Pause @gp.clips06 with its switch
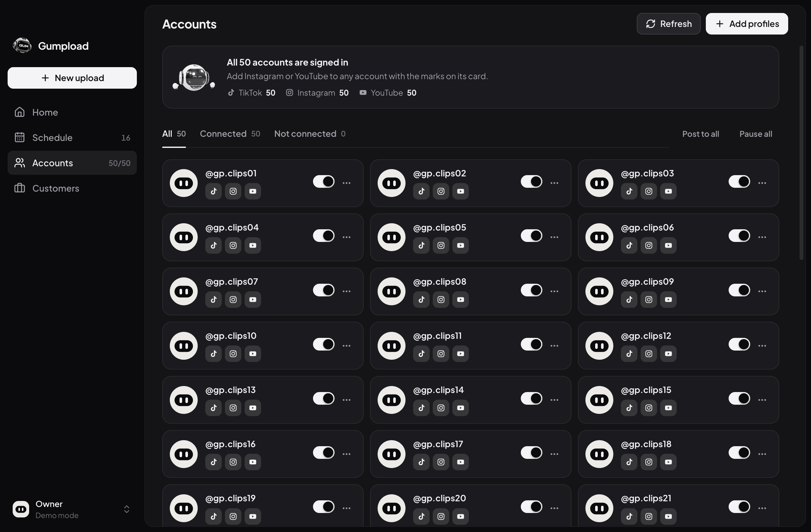The width and height of the screenshot is (811, 532). point(739,236)
